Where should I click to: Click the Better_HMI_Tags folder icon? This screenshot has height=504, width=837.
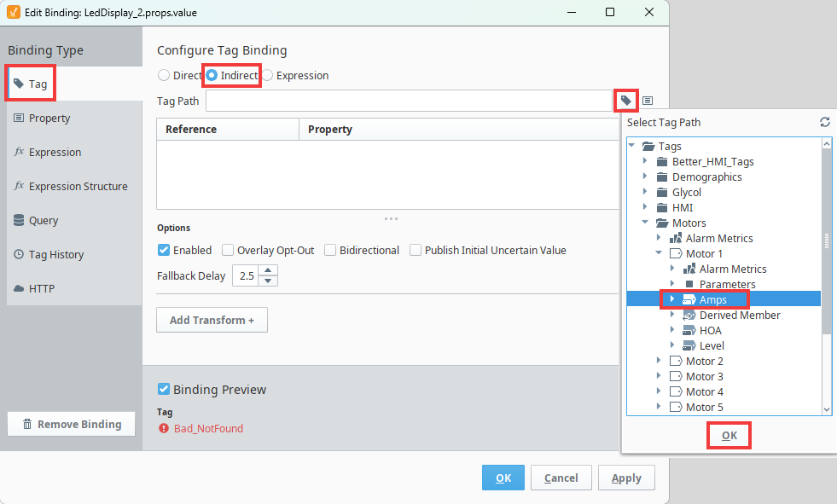[661, 162]
